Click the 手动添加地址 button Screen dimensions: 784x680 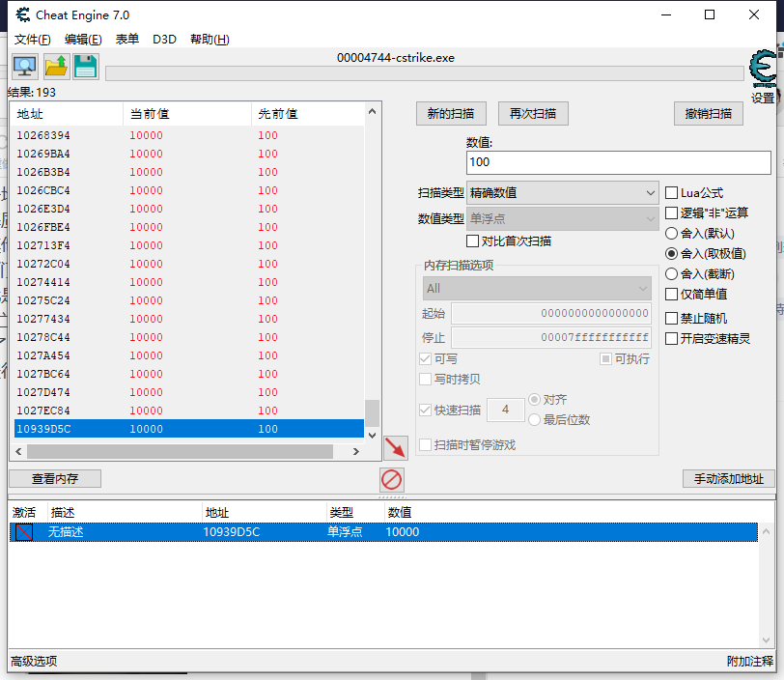[x=729, y=479]
